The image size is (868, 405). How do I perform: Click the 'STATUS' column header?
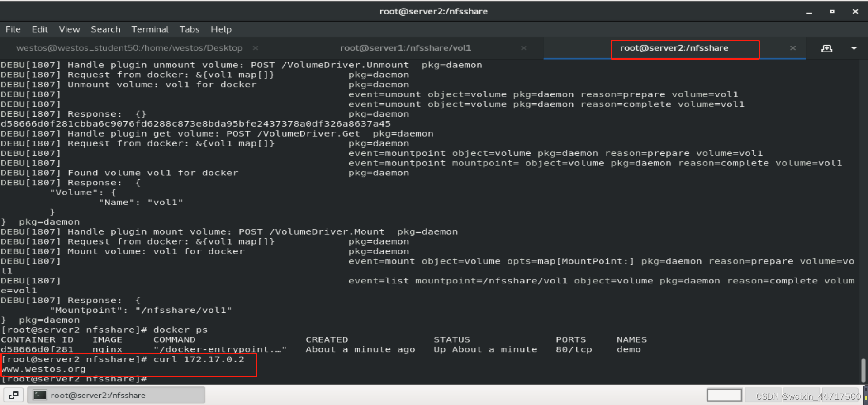click(x=452, y=339)
